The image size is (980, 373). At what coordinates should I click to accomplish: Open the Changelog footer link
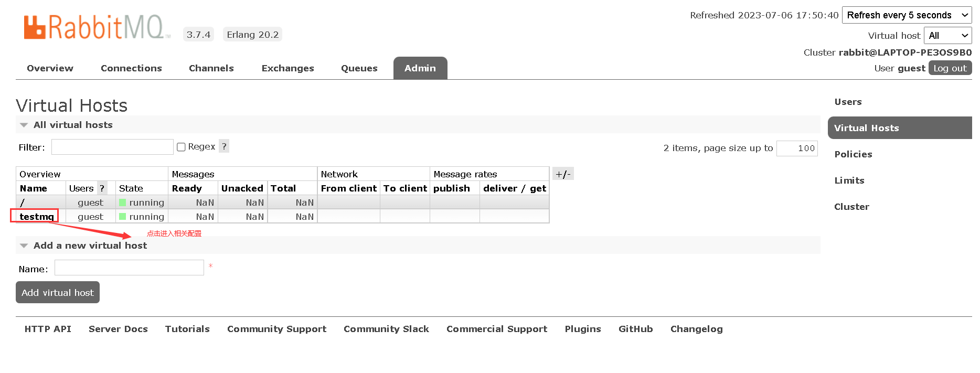697,329
